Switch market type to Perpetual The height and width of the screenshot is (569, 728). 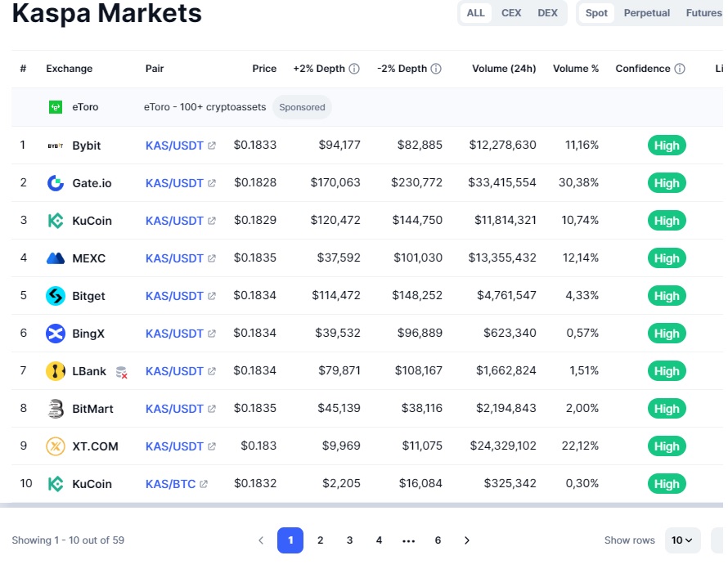coord(647,13)
